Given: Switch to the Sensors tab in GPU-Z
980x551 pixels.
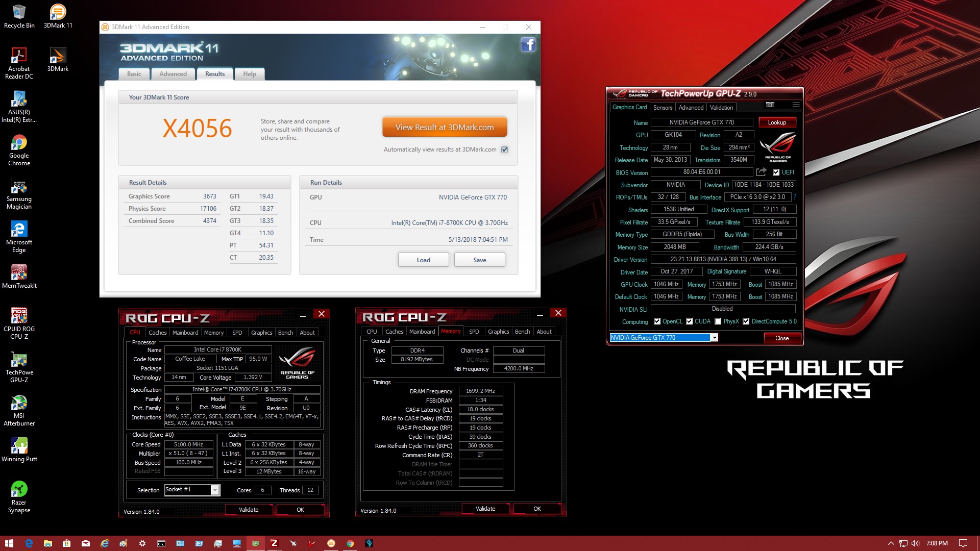Looking at the screenshot, I should click(663, 108).
